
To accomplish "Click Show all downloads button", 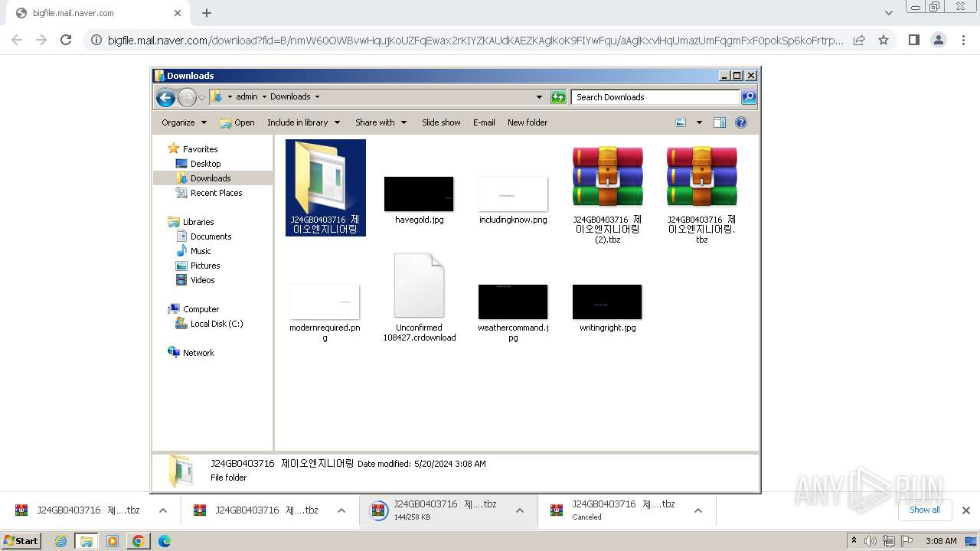I will click(x=925, y=510).
